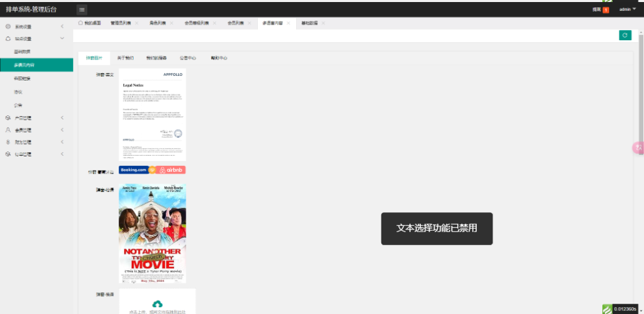Click the 财务管理 icon in sidebar
Screen dimensions: 644x314
pos(8,142)
